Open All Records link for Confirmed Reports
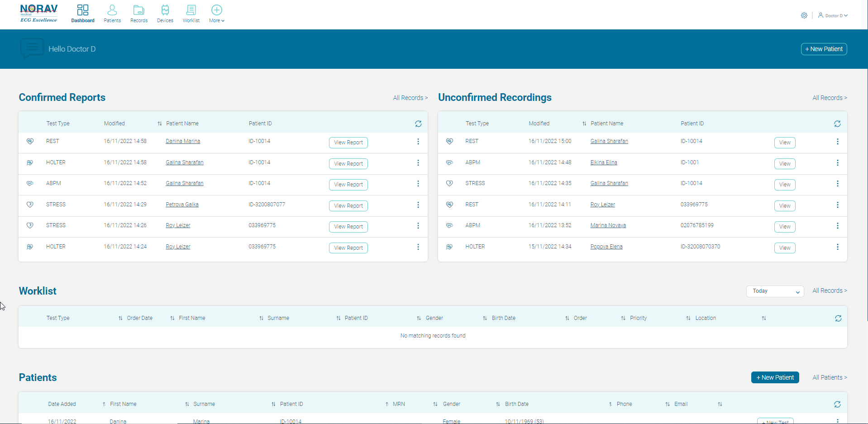Viewport: 868px width, 424px height. tap(410, 98)
